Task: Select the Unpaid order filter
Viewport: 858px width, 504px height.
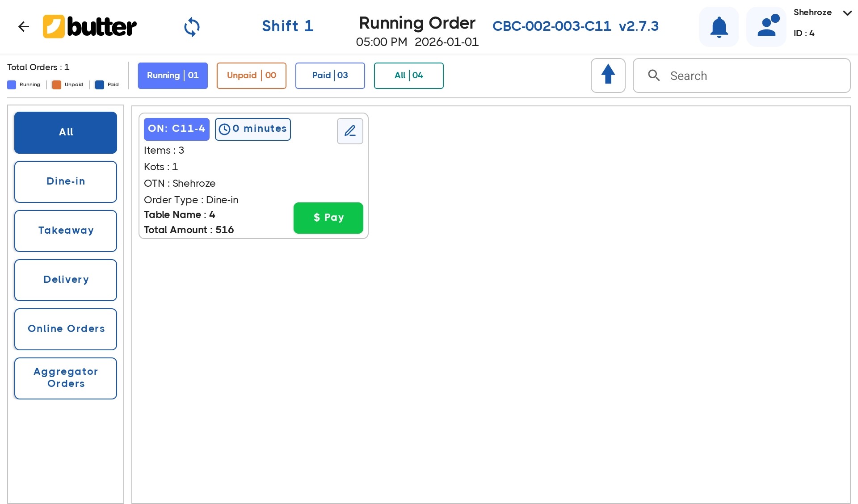Action: click(x=251, y=76)
